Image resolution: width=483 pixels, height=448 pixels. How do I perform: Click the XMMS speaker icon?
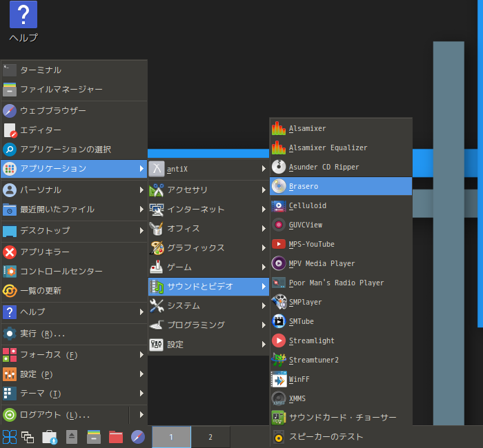pyautogui.click(x=279, y=399)
